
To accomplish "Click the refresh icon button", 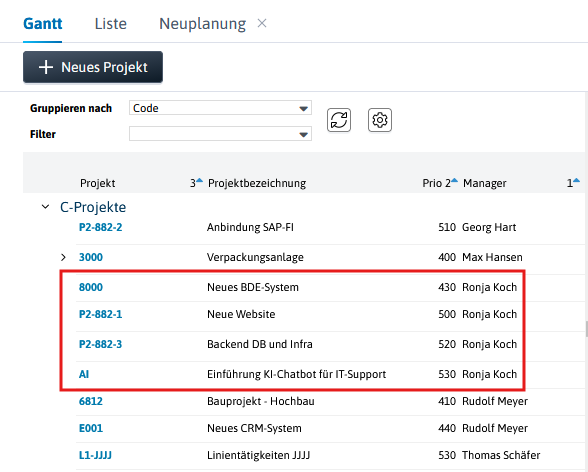I will click(339, 120).
